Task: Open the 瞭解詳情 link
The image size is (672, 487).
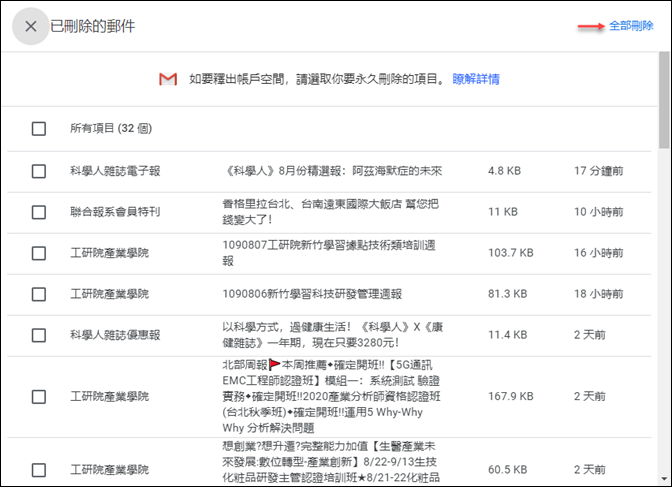Action: click(x=476, y=79)
